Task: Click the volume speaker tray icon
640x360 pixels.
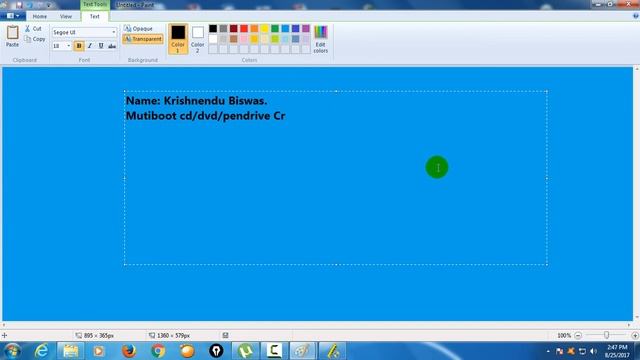Action: (593, 351)
